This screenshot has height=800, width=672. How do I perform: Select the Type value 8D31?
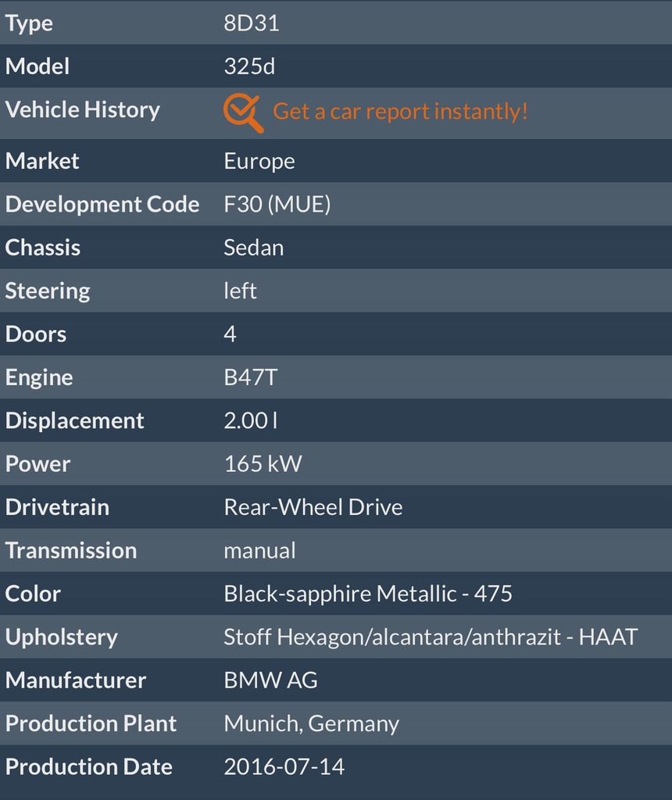coord(252,23)
